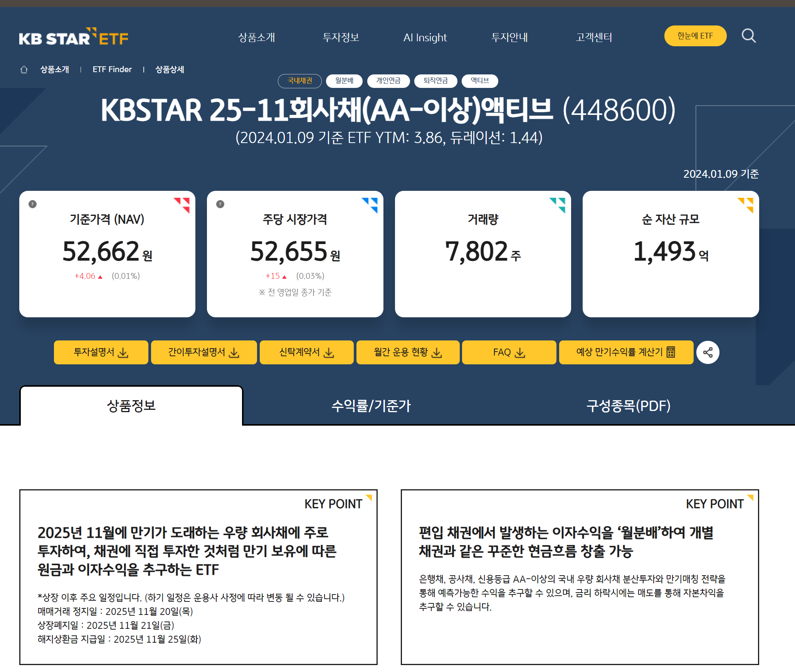The width and height of the screenshot is (795, 672).
Task: Click the KBSTAR 25-11회사채 product title
Action: click(x=388, y=110)
